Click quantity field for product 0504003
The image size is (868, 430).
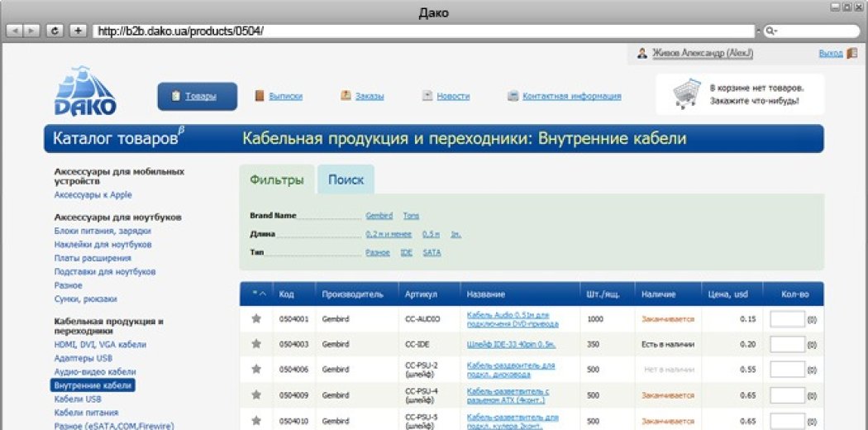[787, 344]
